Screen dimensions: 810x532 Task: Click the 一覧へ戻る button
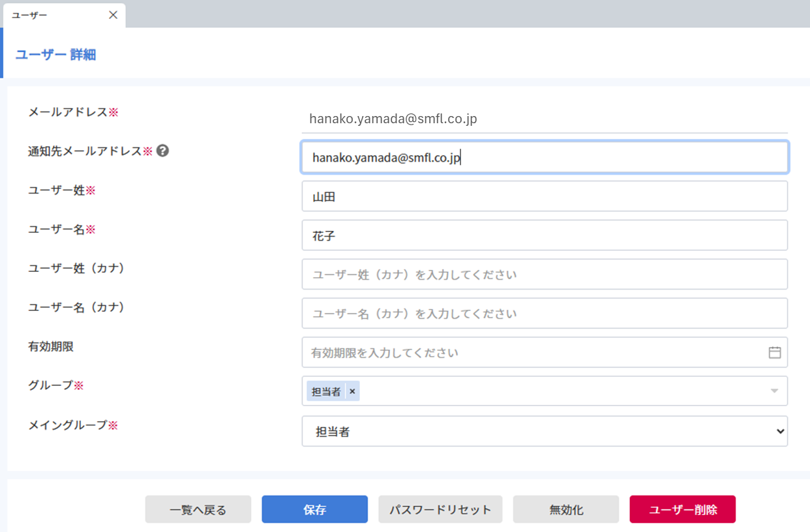198,510
